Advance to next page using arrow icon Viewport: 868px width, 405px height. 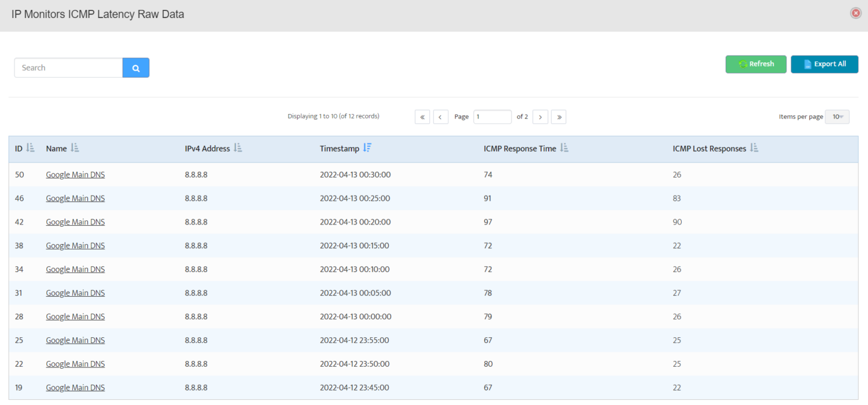click(x=540, y=116)
